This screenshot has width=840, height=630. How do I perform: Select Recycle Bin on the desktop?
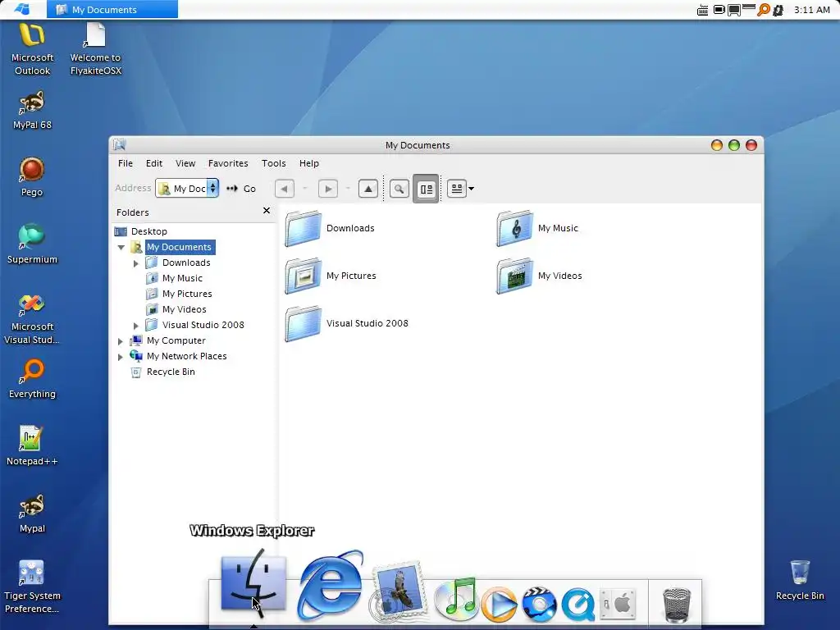800,581
